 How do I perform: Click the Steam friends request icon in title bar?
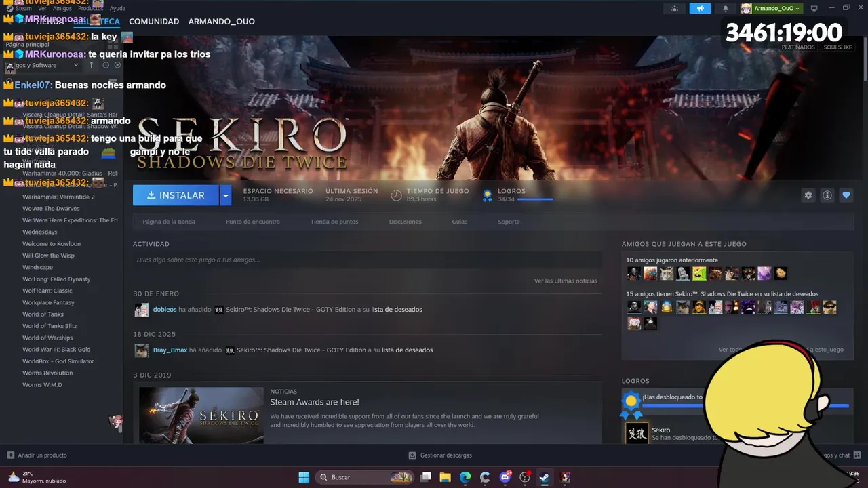pos(674,8)
